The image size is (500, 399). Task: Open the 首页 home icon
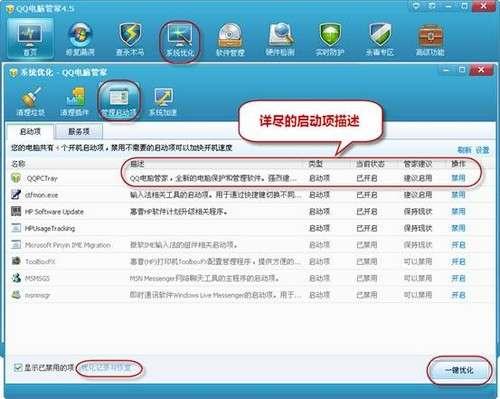30,38
